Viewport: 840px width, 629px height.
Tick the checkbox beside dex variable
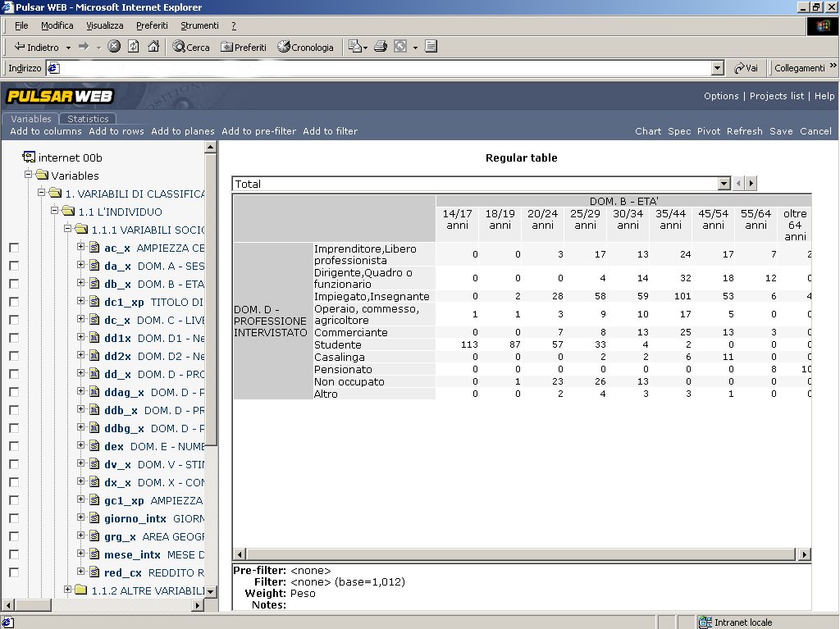pos(13,446)
